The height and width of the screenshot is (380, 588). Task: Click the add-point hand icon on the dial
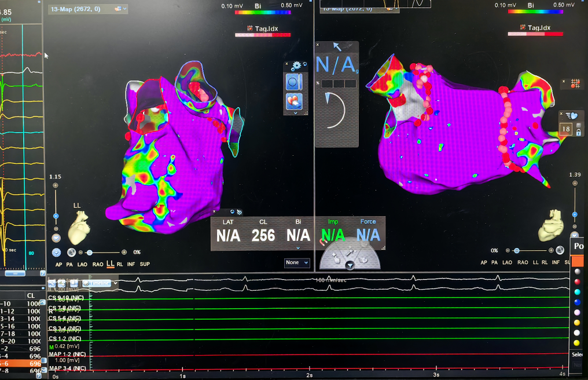(x=335, y=257)
